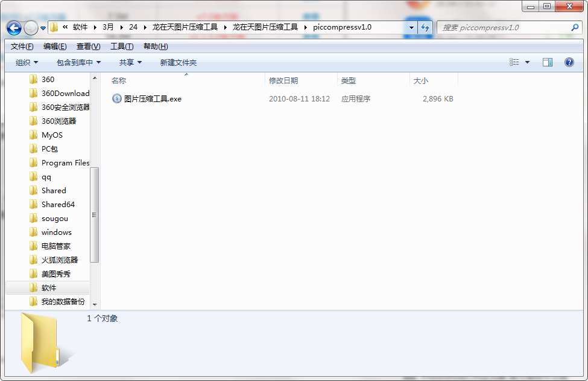The image size is (588, 381).
Task: Open the 查看(V) menu
Action: click(x=89, y=46)
